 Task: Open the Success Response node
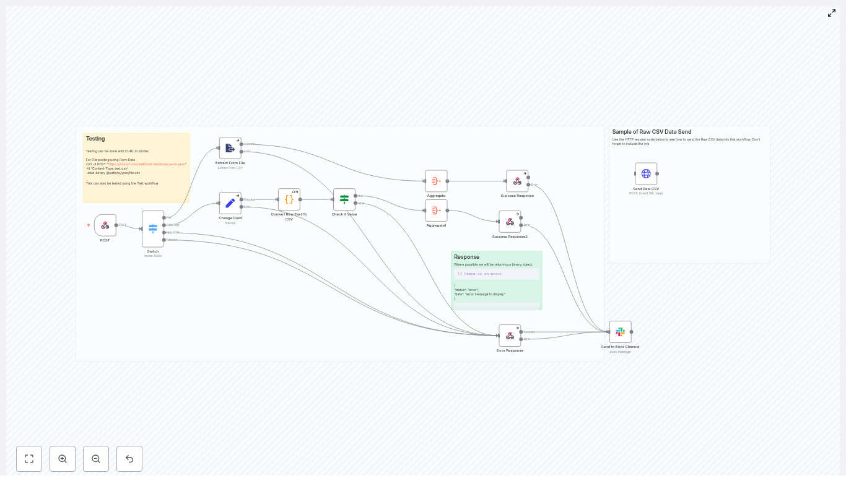point(517,180)
